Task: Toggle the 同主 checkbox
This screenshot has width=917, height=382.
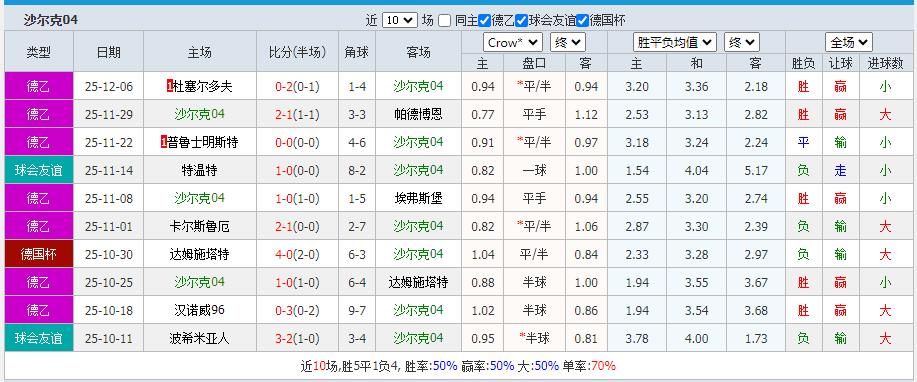Action: coord(444,20)
